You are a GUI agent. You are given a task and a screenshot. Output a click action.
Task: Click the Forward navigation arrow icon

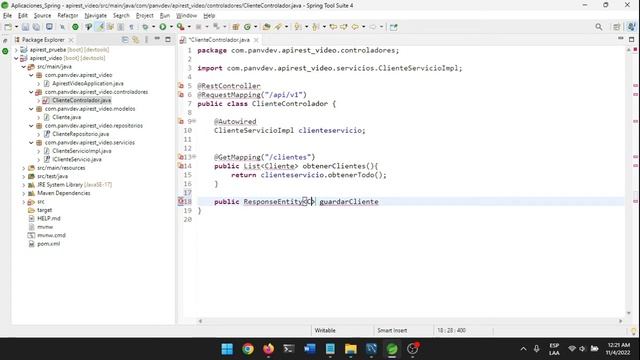[373, 27]
